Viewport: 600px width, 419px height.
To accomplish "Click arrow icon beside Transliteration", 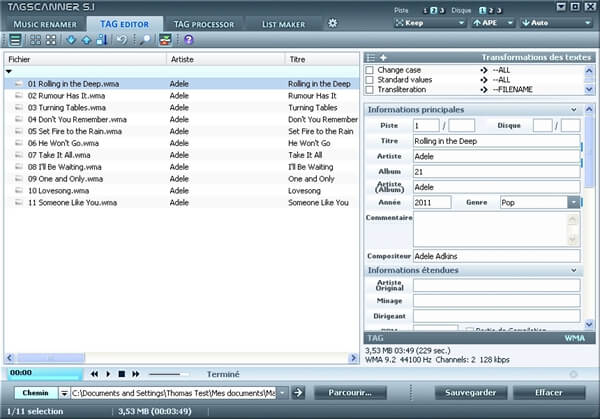I will tap(484, 90).
